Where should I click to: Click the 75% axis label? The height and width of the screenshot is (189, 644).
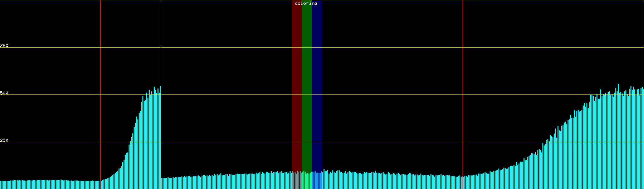(x=4, y=46)
